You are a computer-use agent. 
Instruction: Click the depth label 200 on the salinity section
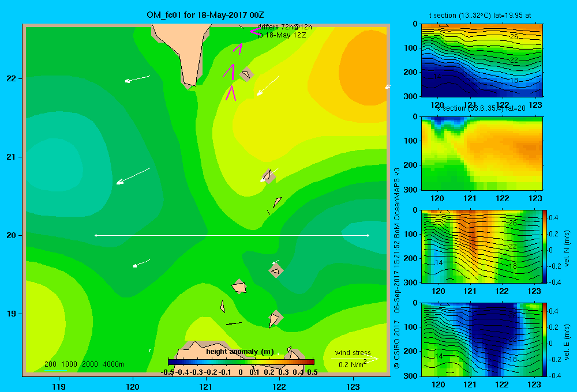410,165
